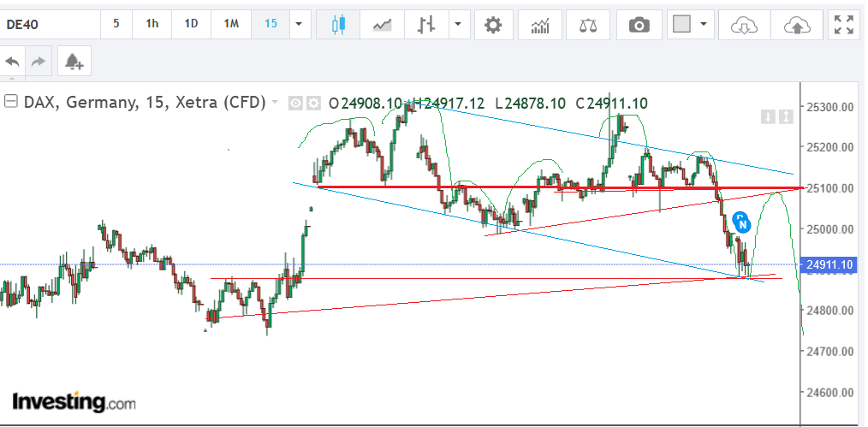Open dropdown beside the layout square
868x427 pixels.
click(x=704, y=25)
